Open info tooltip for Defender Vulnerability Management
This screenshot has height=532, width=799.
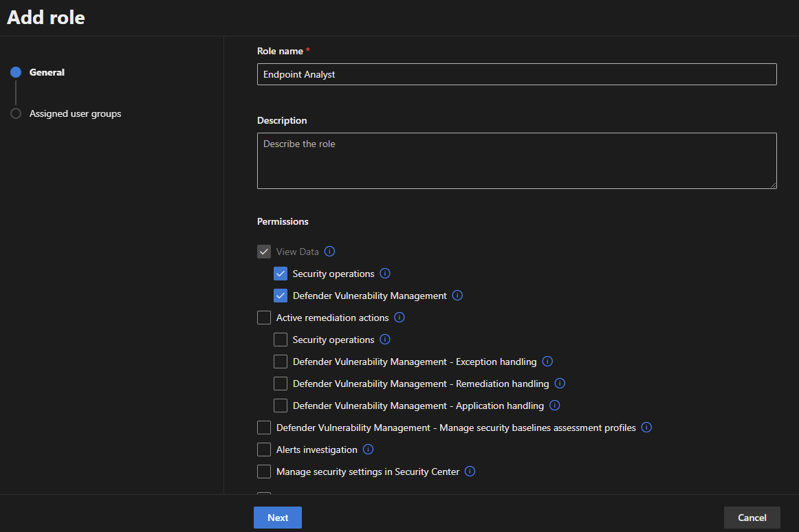[x=457, y=296]
